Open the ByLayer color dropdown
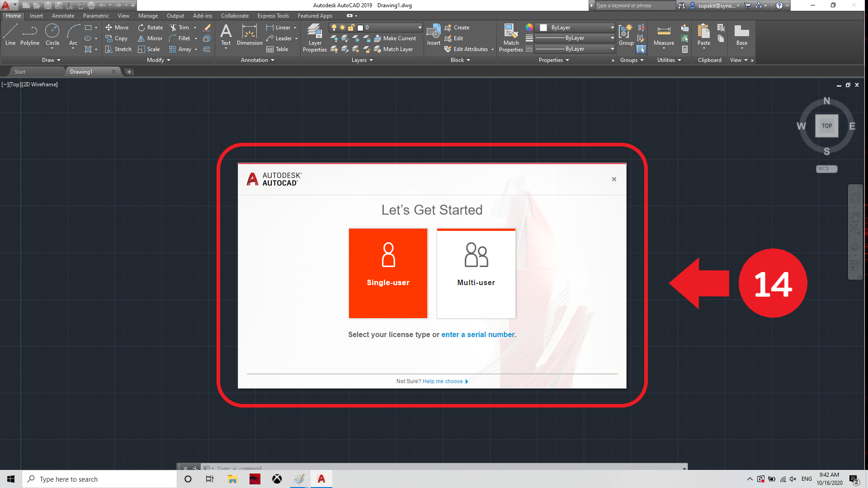The width and height of the screenshot is (868, 488). (x=612, y=28)
